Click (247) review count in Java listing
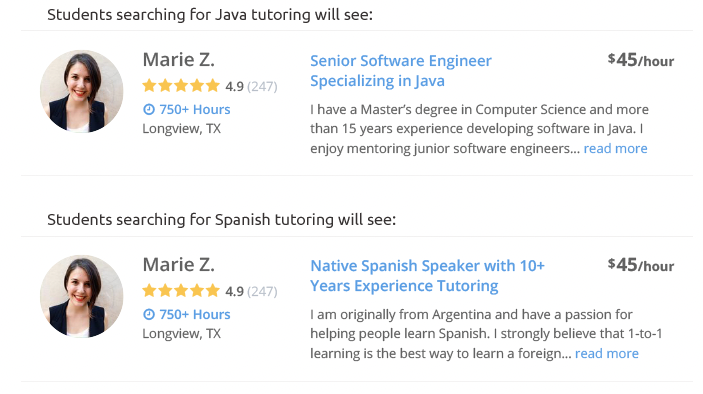The height and width of the screenshot is (394, 703). click(262, 86)
